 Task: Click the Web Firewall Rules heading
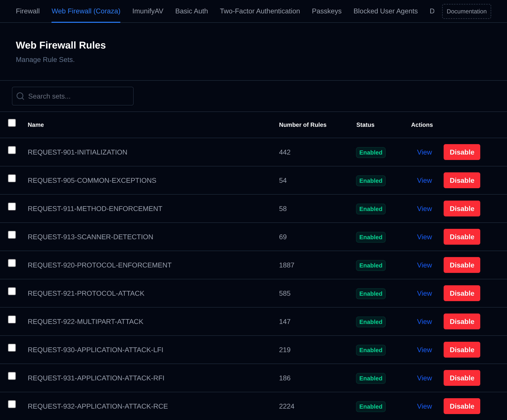point(61,45)
